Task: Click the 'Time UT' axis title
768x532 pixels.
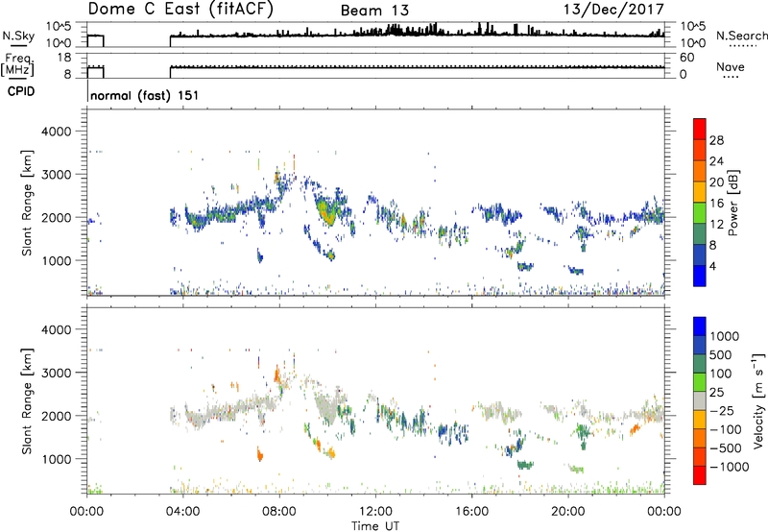Action: pyautogui.click(x=375, y=526)
